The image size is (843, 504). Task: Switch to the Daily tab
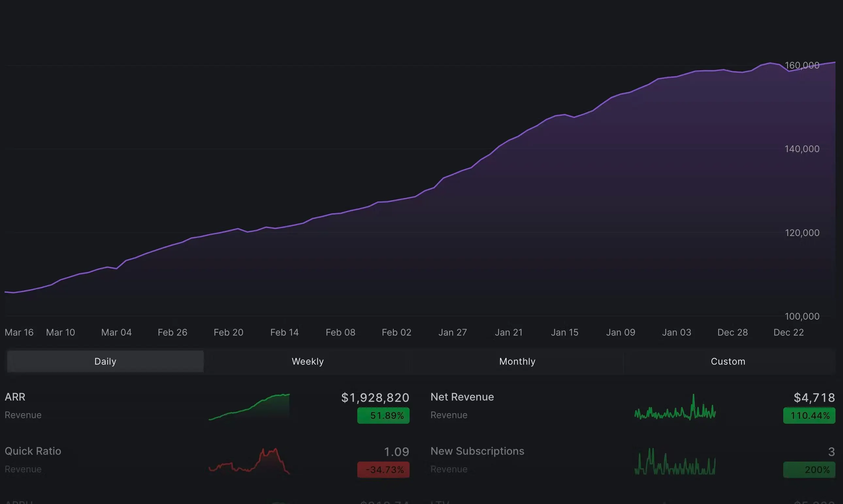coord(105,361)
